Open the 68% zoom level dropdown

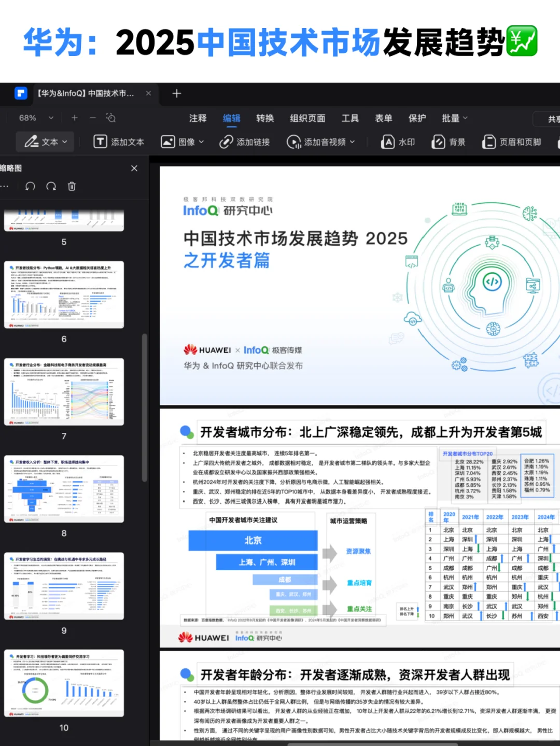coord(51,118)
